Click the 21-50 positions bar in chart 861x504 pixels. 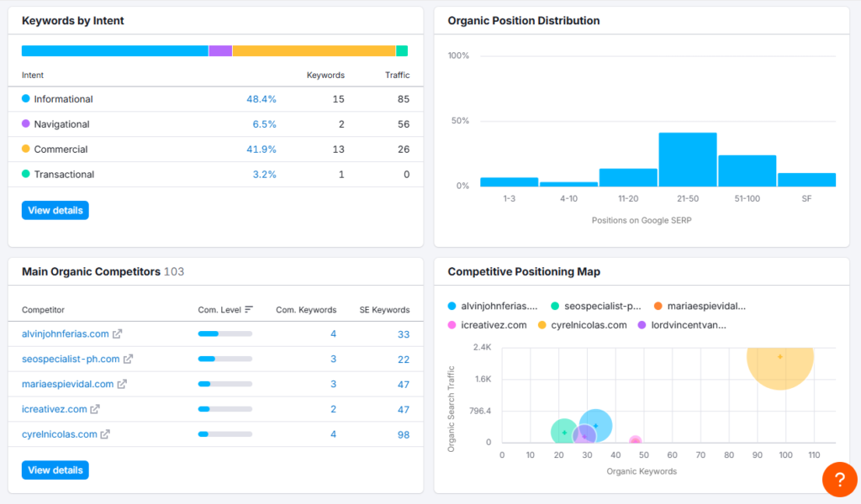click(688, 160)
